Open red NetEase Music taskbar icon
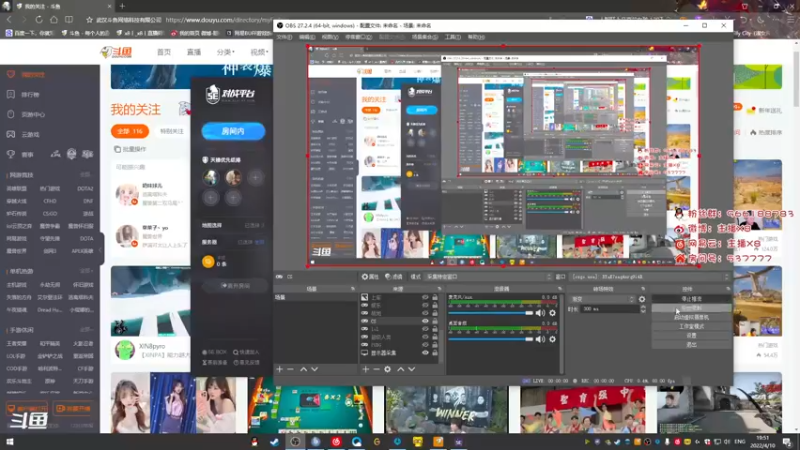The image size is (800, 450). click(336, 441)
